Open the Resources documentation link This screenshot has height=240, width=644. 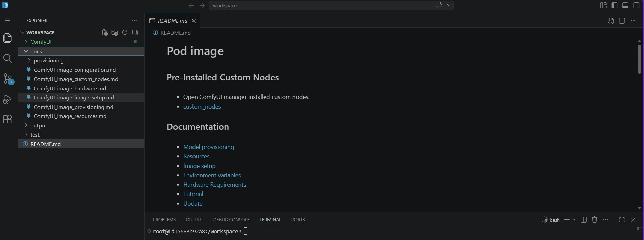[x=196, y=156]
